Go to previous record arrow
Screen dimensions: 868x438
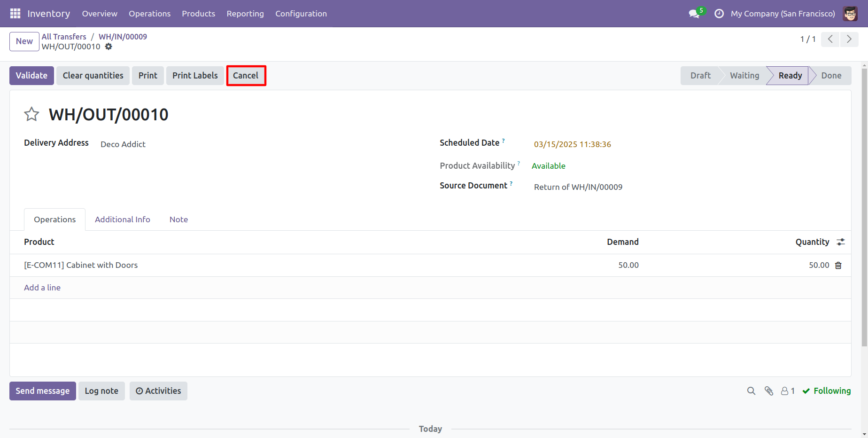coord(830,39)
